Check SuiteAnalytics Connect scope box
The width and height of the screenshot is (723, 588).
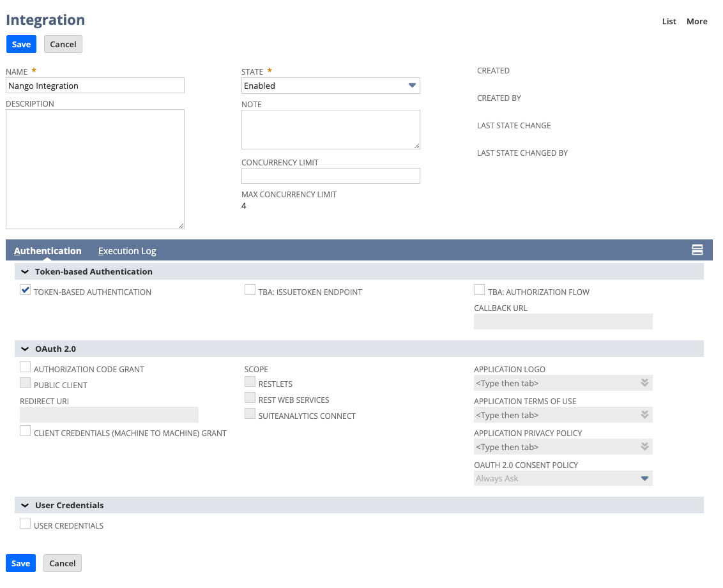tap(250, 414)
